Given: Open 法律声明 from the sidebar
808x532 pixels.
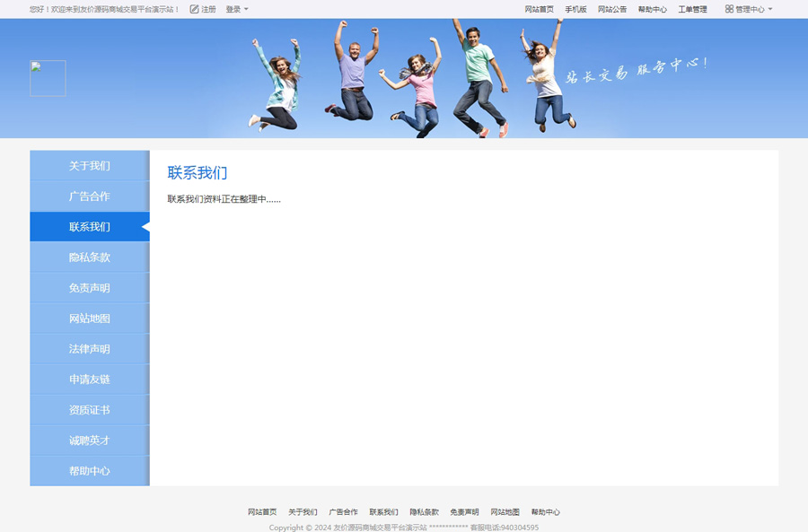Looking at the screenshot, I should tap(89, 349).
